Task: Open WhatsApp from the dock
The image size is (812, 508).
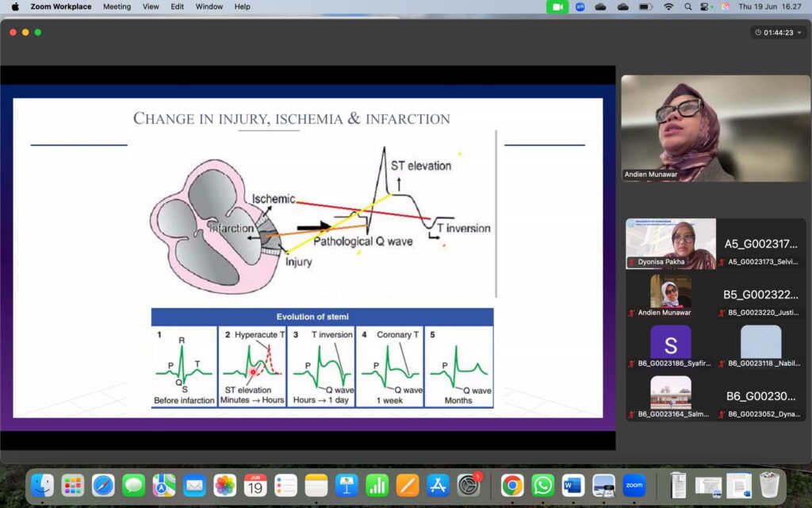Action: coord(542,485)
